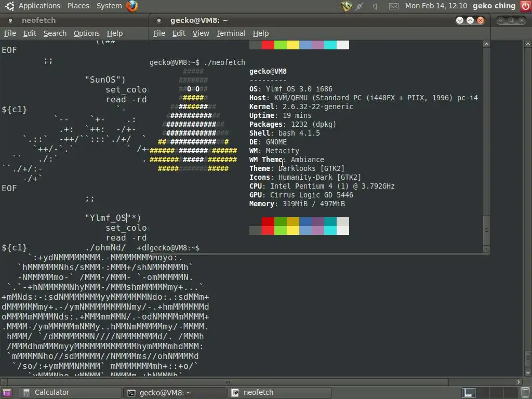
Task: Open Help menu in the terminal window
Action: coord(261,33)
